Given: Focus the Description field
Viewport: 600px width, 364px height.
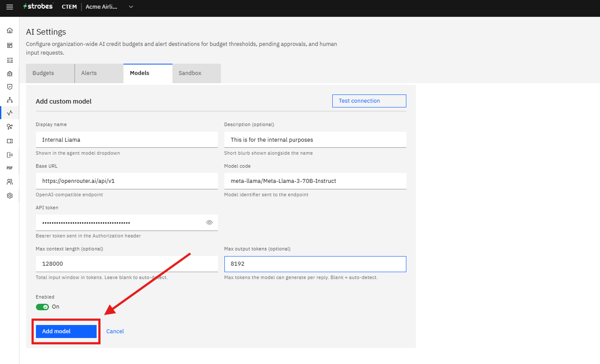Looking at the screenshot, I should click(x=315, y=140).
